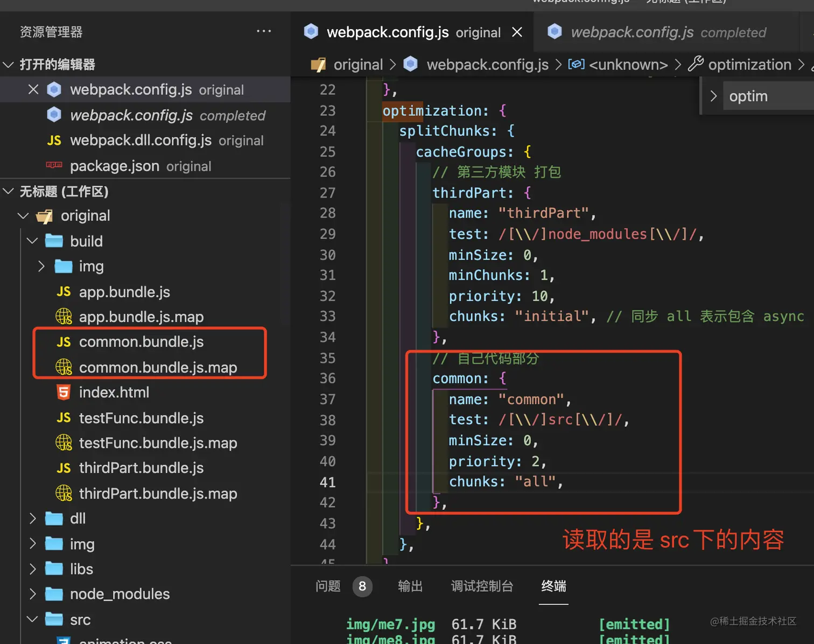Click the JS icon of app.bundle.js
This screenshot has height=644, width=814.
[64, 292]
